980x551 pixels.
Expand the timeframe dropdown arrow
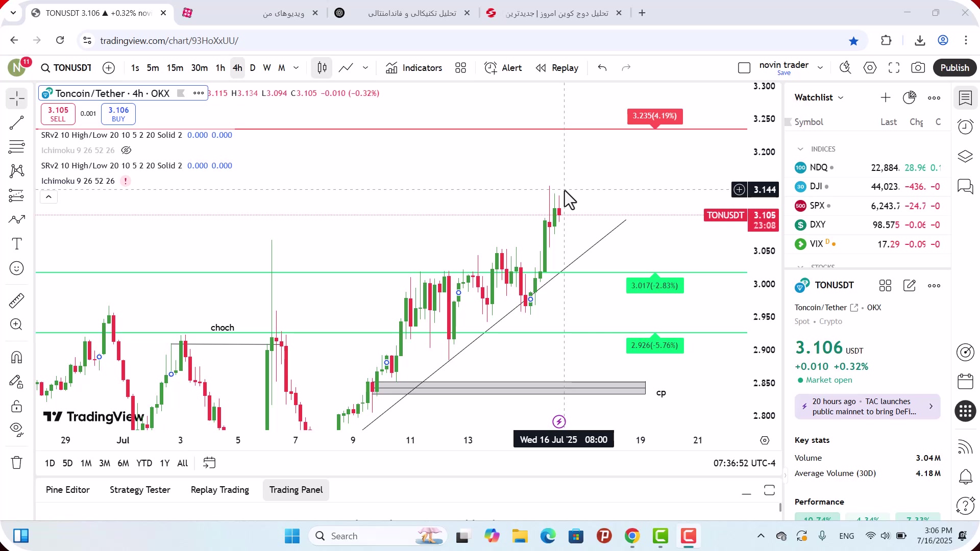point(296,68)
